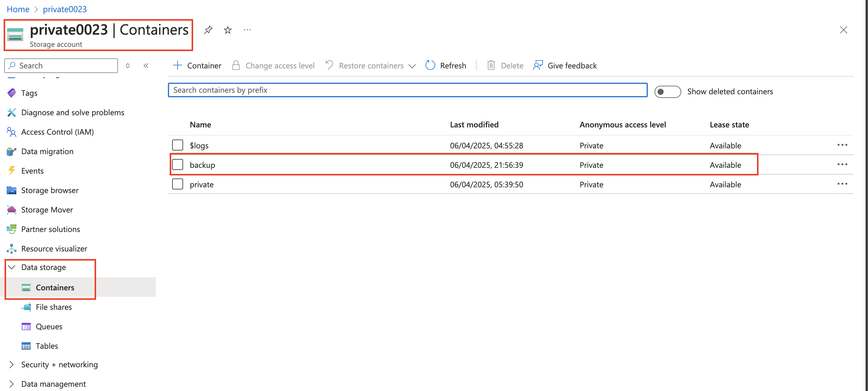
Task: Add a new Container
Action: (x=197, y=66)
